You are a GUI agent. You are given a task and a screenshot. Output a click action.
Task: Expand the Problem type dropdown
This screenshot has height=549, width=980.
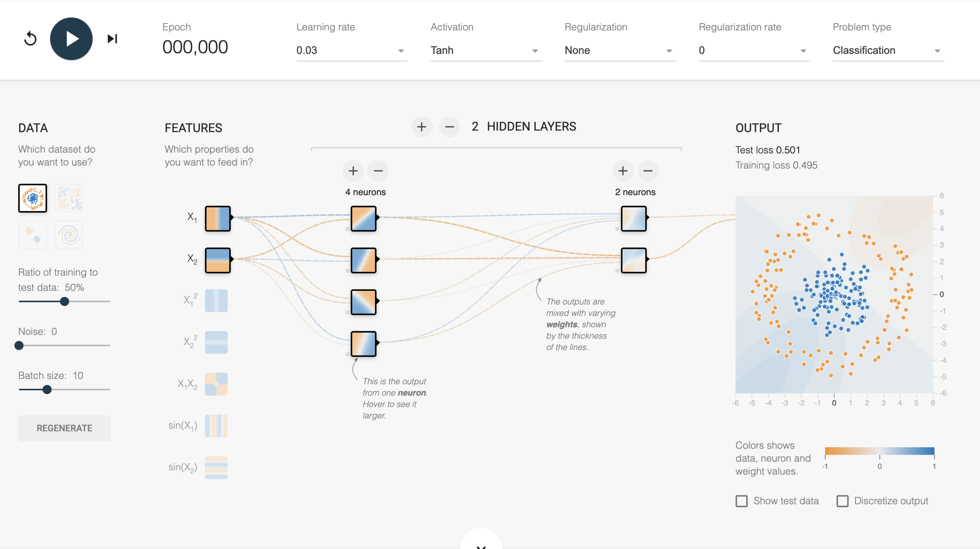pyautogui.click(x=888, y=50)
